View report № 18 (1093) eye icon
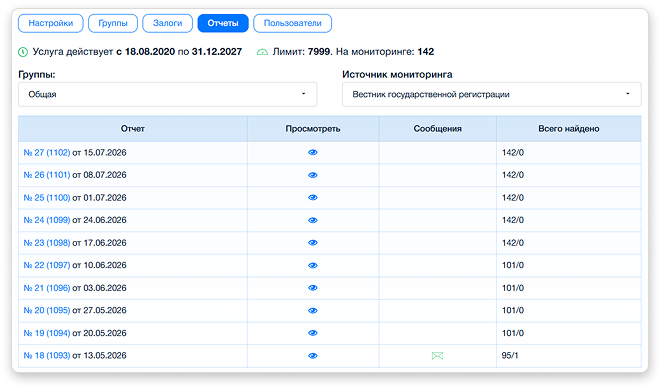The width and height of the screenshot is (662, 389). [313, 356]
